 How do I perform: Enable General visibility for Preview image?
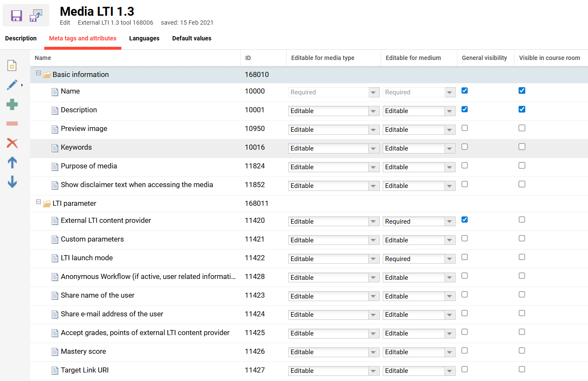click(465, 128)
